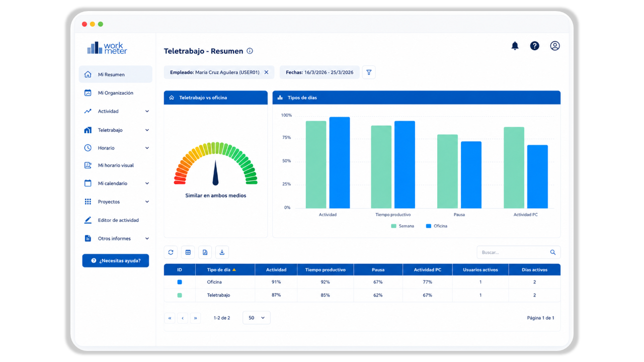Click the ¿Necesitas ayuda? button

point(116,260)
